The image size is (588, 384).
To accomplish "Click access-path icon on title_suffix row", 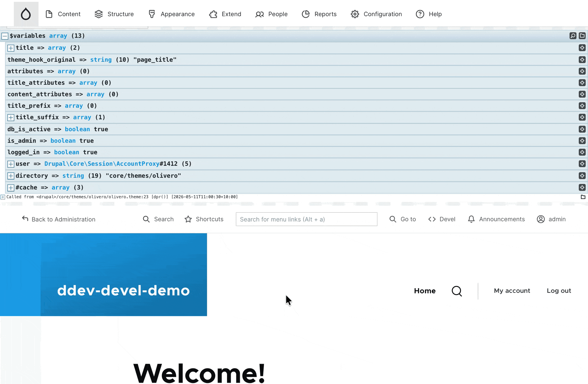I will 582,117.
